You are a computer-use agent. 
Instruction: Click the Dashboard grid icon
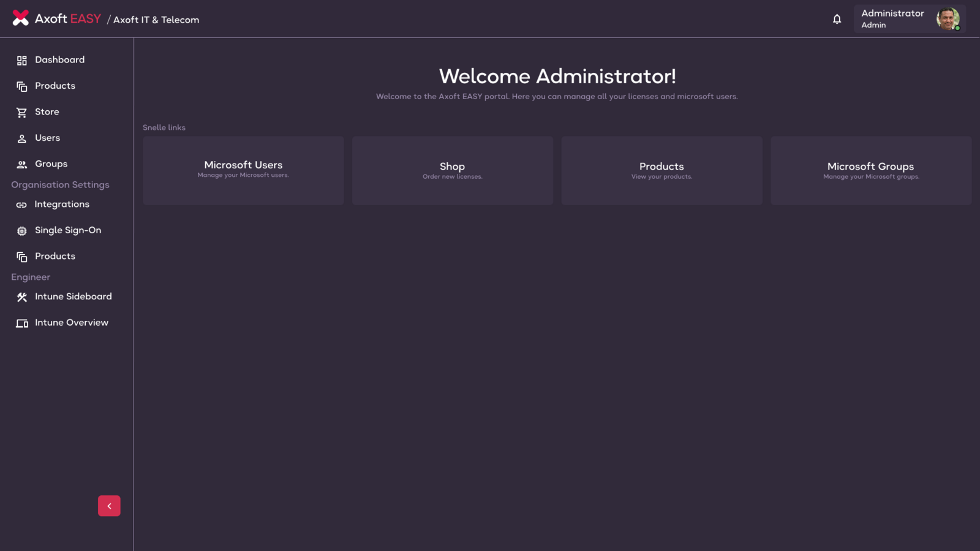22,61
